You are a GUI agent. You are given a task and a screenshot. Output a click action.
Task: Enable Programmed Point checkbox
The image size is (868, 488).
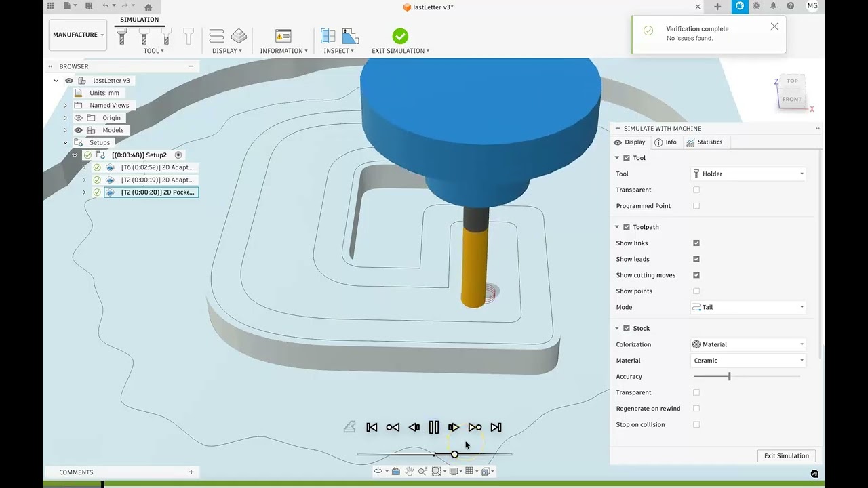[696, 206]
